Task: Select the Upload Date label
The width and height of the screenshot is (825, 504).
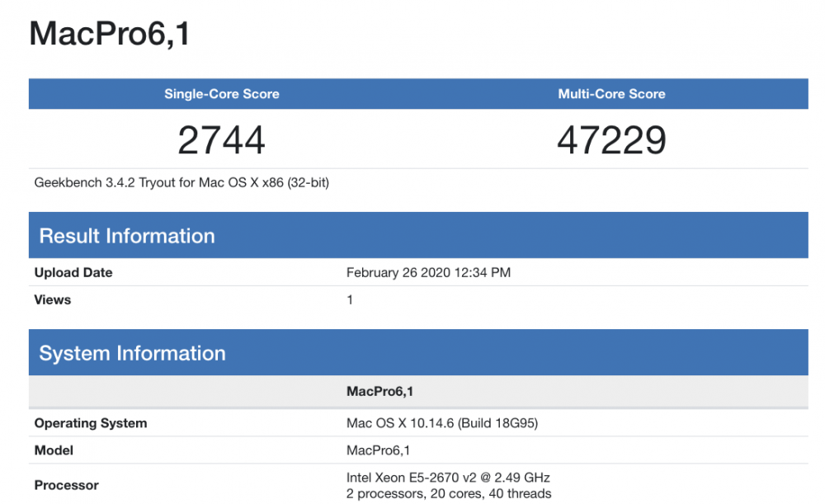Action: 73,272
